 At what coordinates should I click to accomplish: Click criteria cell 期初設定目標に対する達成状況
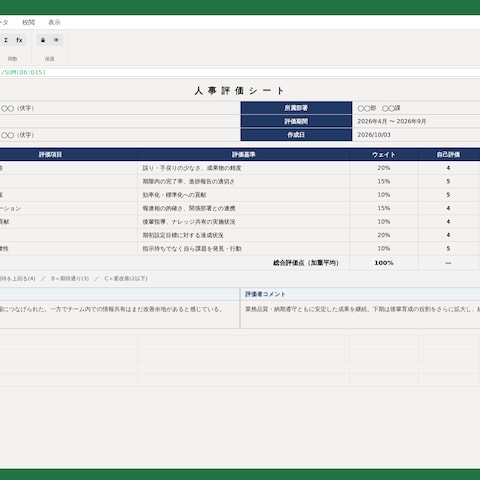pyautogui.click(x=244, y=235)
